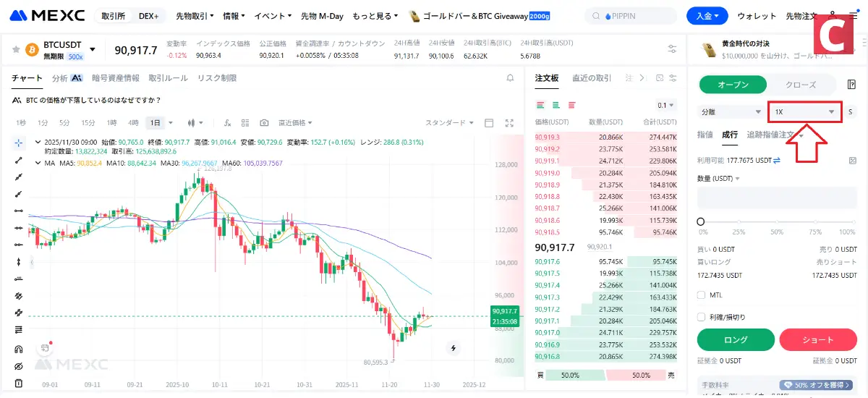Open the 直近価格 dropdown in chart toolbar
This screenshot has height=398, width=868.
pyautogui.click(x=297, y=123)
